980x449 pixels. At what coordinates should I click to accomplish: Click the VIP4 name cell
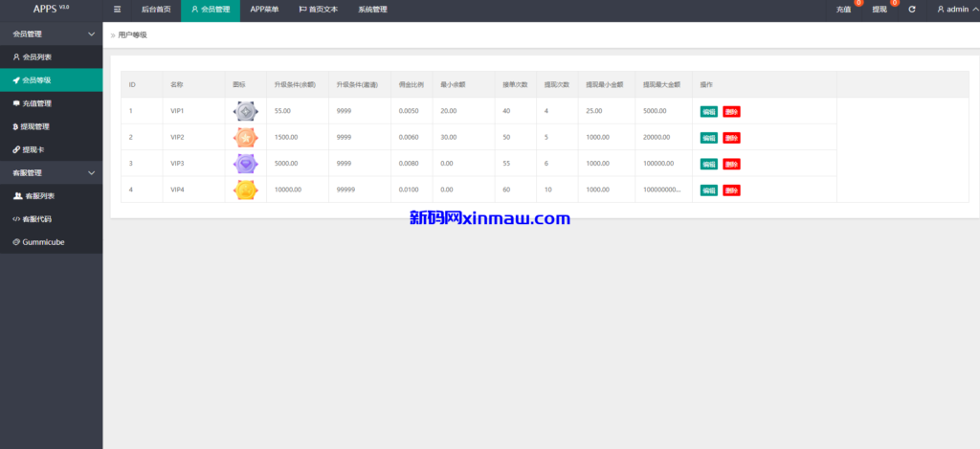tap(193, 191)
